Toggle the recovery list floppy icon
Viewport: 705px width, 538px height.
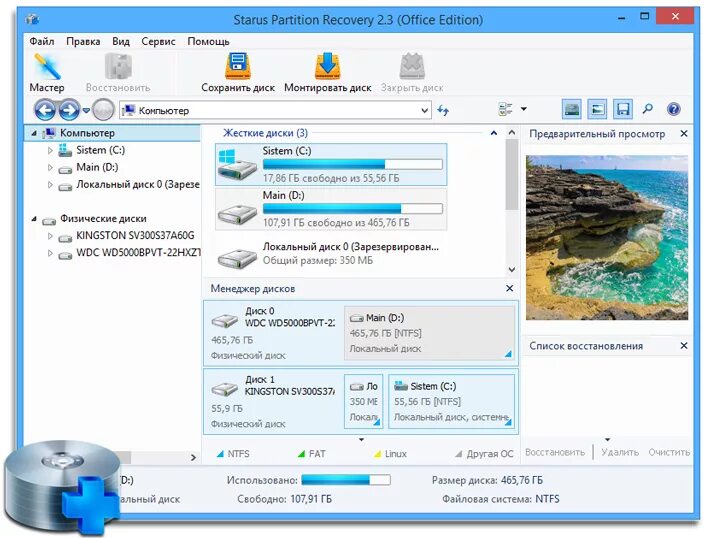623,109
